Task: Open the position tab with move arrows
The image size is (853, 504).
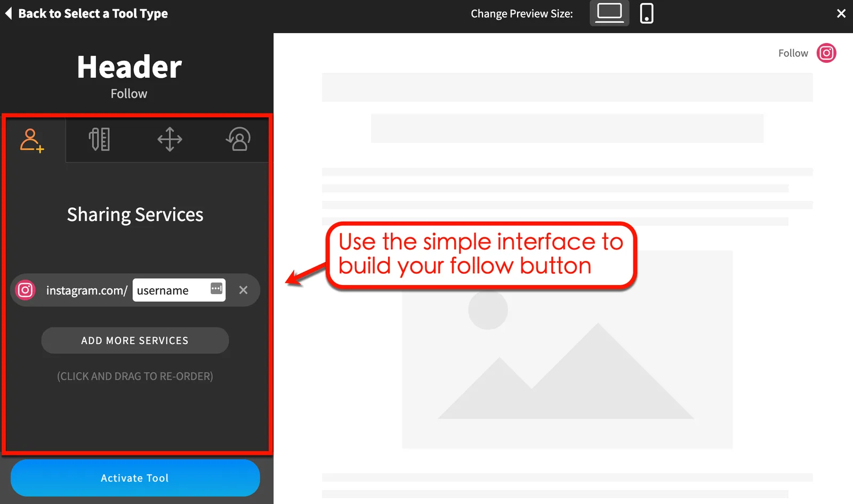Action: click(x=170, y=140)
